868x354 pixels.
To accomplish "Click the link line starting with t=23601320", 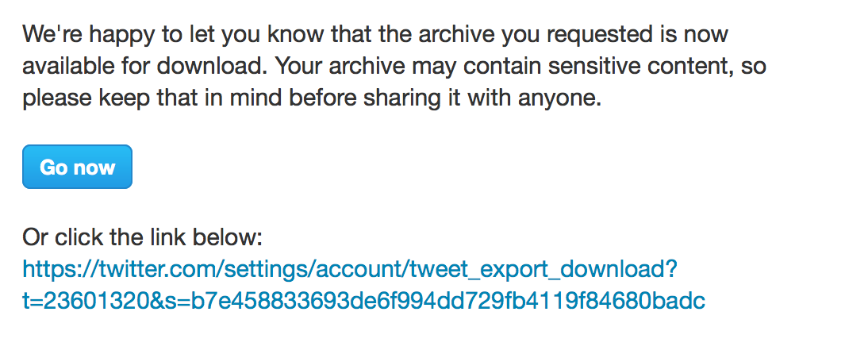I will pyautogui.click(x=363, y=301).
